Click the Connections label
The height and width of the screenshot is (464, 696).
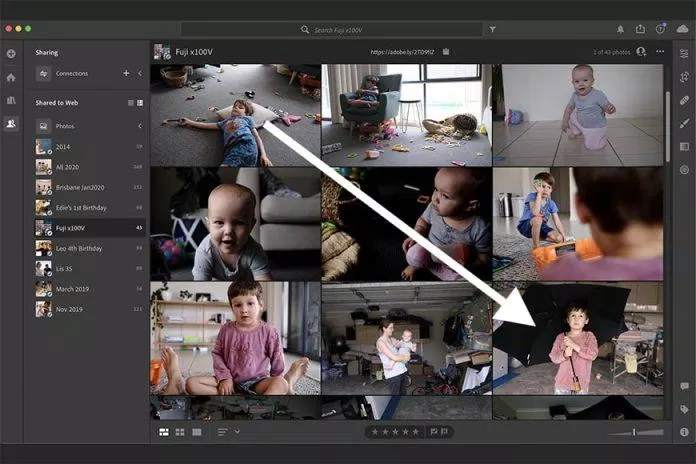tap(71, 73)
